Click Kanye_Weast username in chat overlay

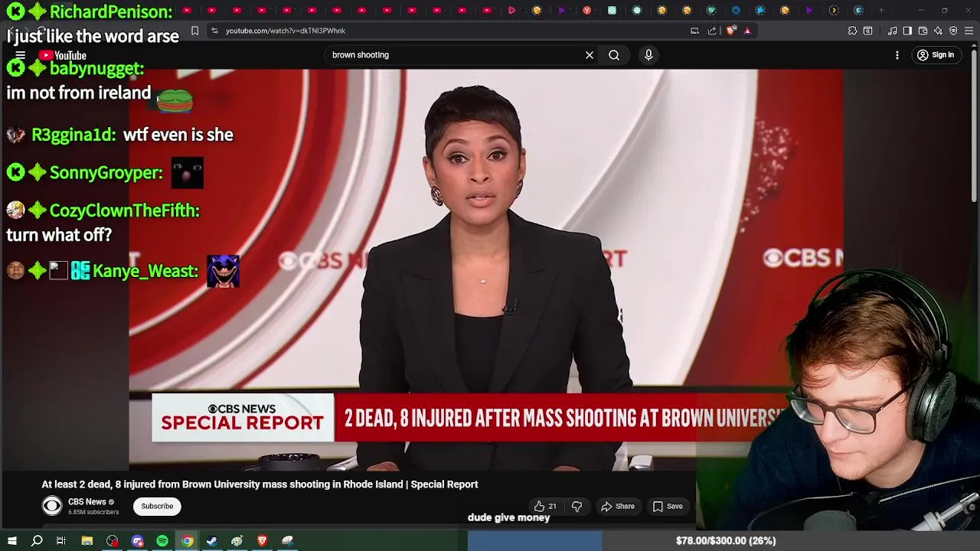tap(145, 271)
